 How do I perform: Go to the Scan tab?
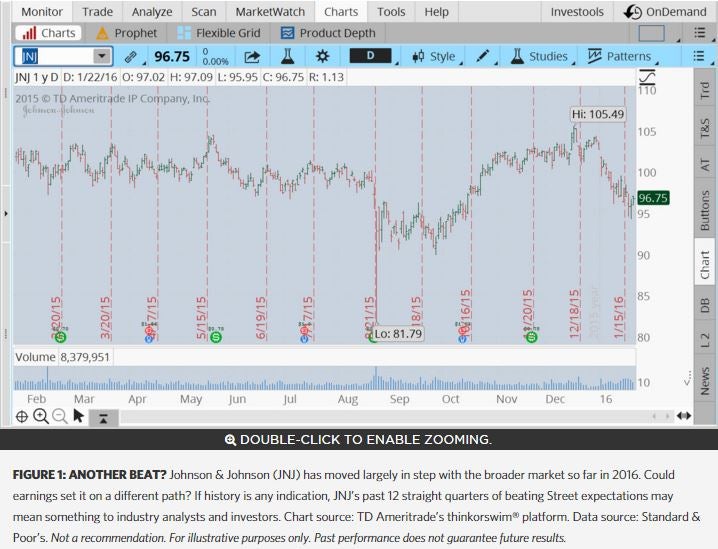point(204,11)
